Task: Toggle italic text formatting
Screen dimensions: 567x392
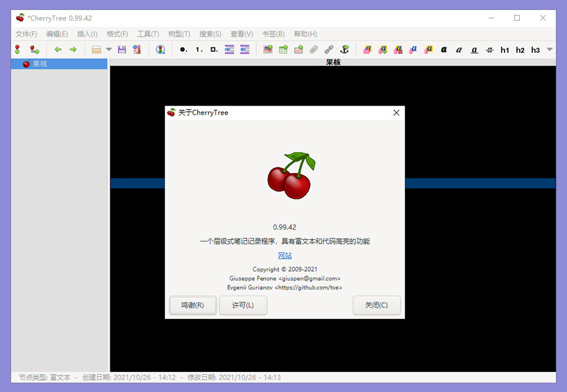Action: 459,50
